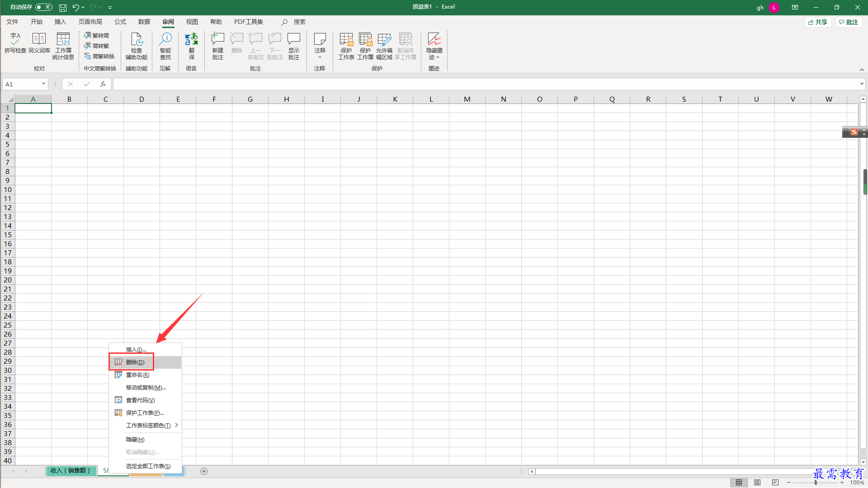Select row 10 header
868x488 pixels.
click(x=8, y=190)
